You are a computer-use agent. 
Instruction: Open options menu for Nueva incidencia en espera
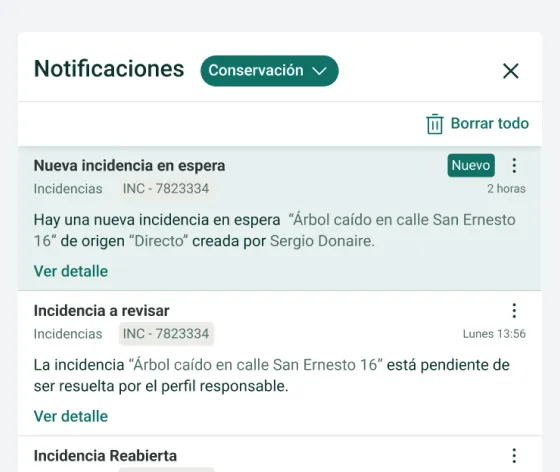click(x=514, y=166)
